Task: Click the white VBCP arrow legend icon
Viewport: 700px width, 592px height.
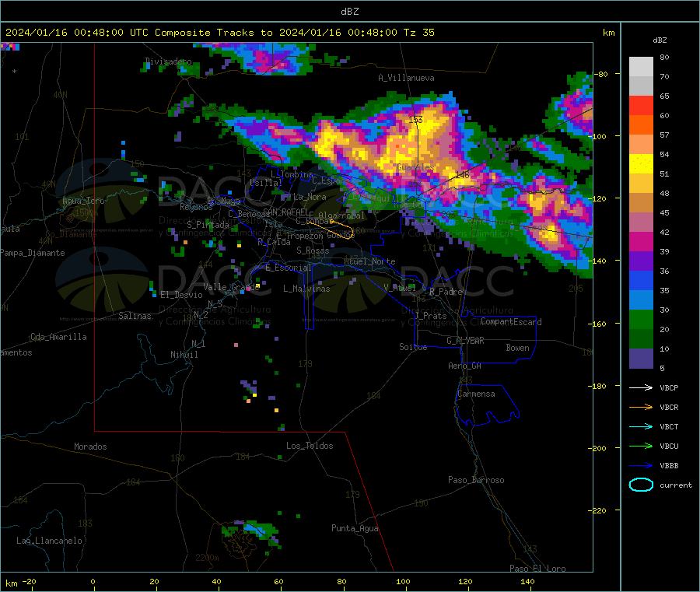Action: coord(641,387)
